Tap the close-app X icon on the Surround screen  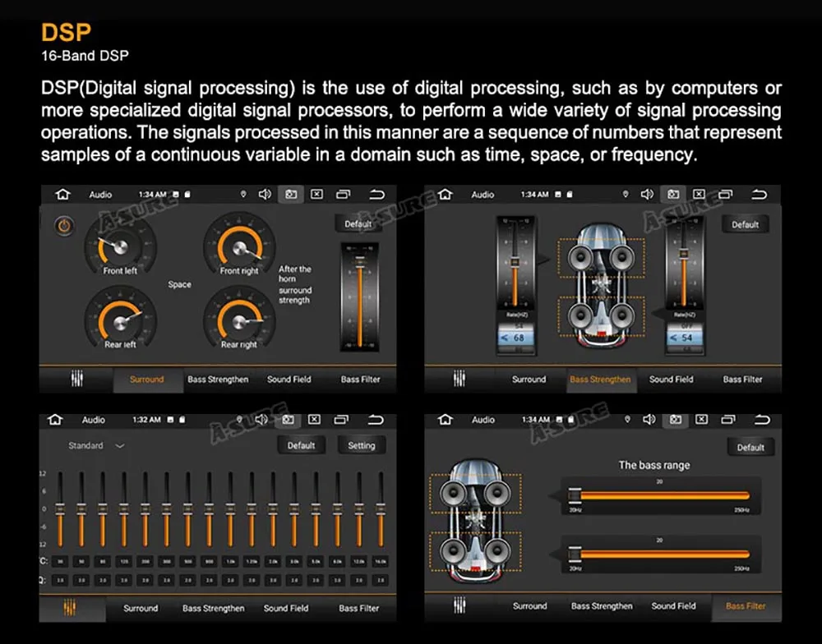tap(316, 195)
